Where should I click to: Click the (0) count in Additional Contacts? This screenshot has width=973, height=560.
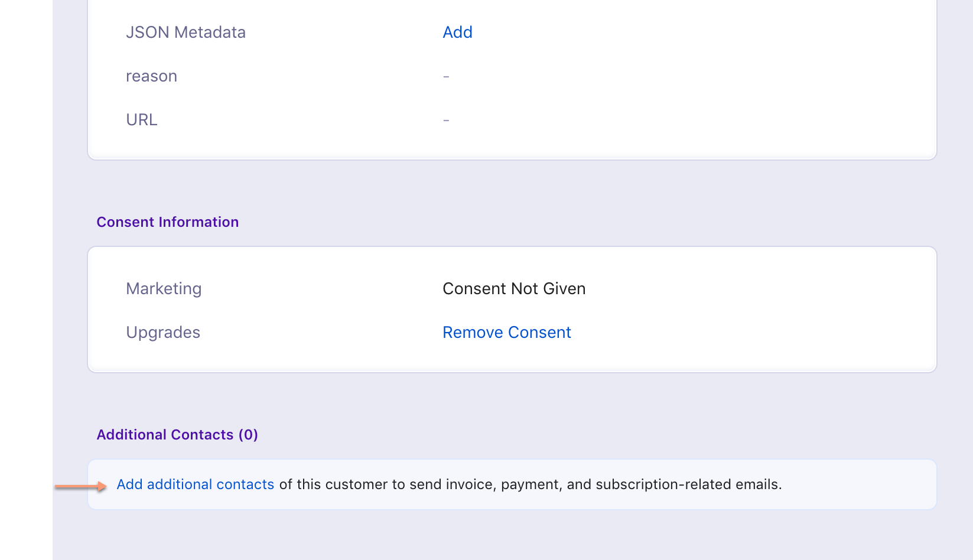[248, 435]
